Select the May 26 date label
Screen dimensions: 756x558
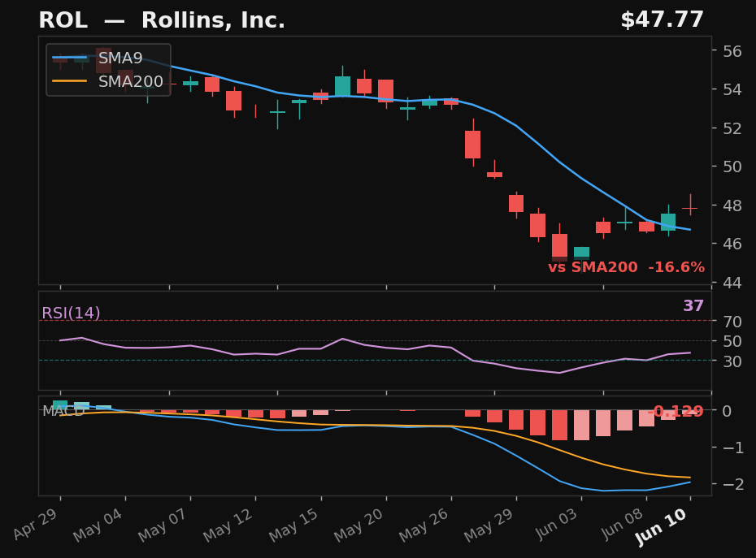[424, 526]
